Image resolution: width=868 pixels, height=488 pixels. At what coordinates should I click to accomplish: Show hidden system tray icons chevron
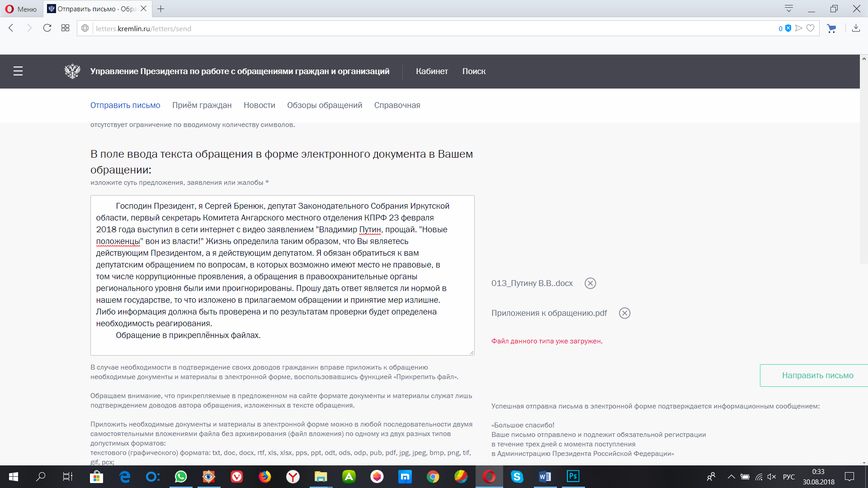(731, 477)
